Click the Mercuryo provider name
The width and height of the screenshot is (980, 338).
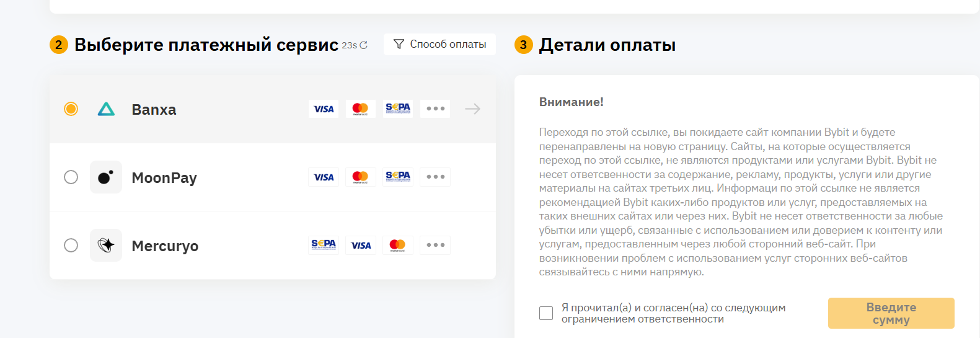(x=165, y=246)
